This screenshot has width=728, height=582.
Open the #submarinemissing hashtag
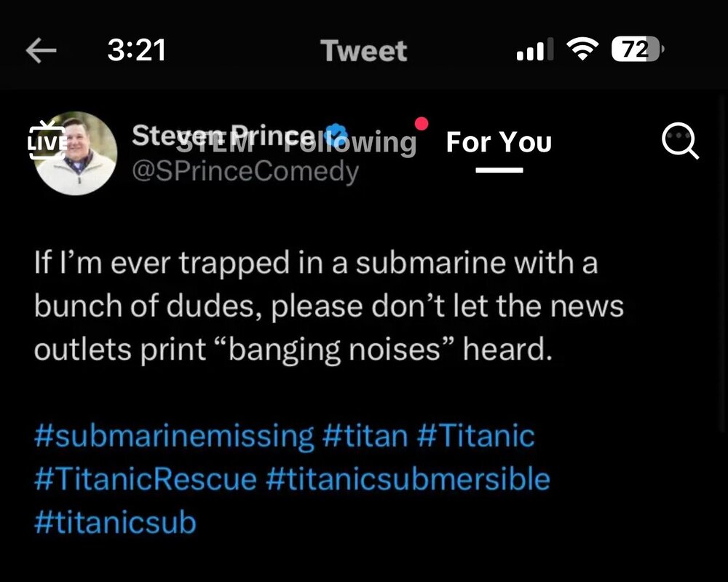pyautogui.click(x=173, y=436)
